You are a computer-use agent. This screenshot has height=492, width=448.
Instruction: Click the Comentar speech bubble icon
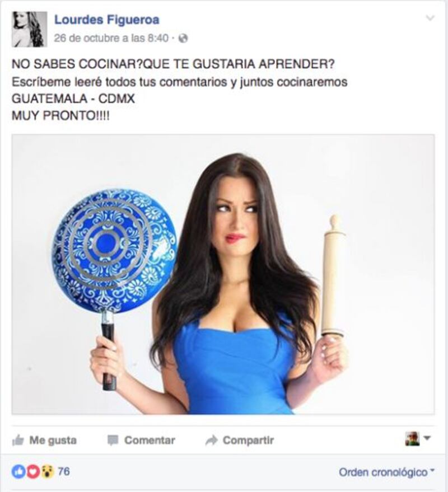[113, 441]
